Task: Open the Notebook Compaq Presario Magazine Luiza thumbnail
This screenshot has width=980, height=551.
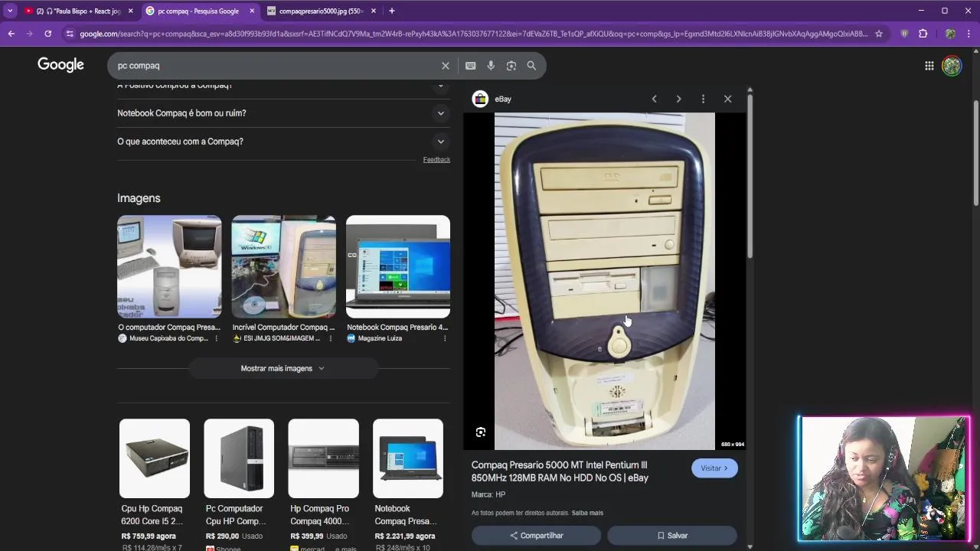Action: click(398, 266)
